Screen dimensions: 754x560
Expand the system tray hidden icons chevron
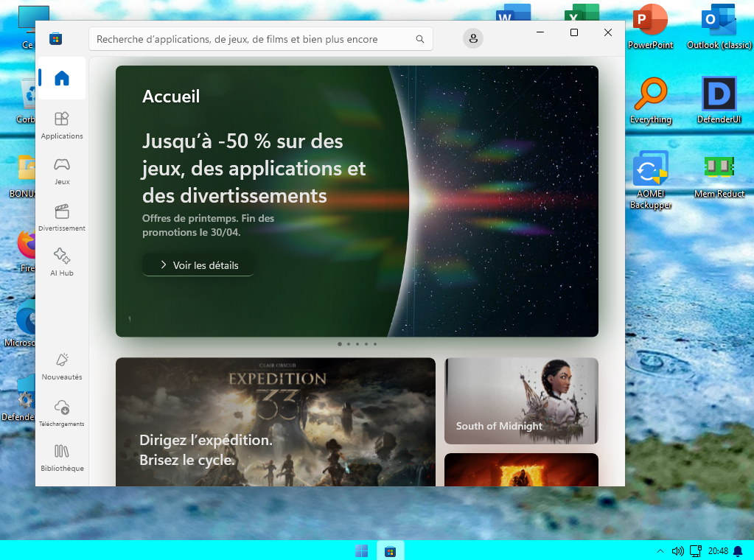click(660, 551)
